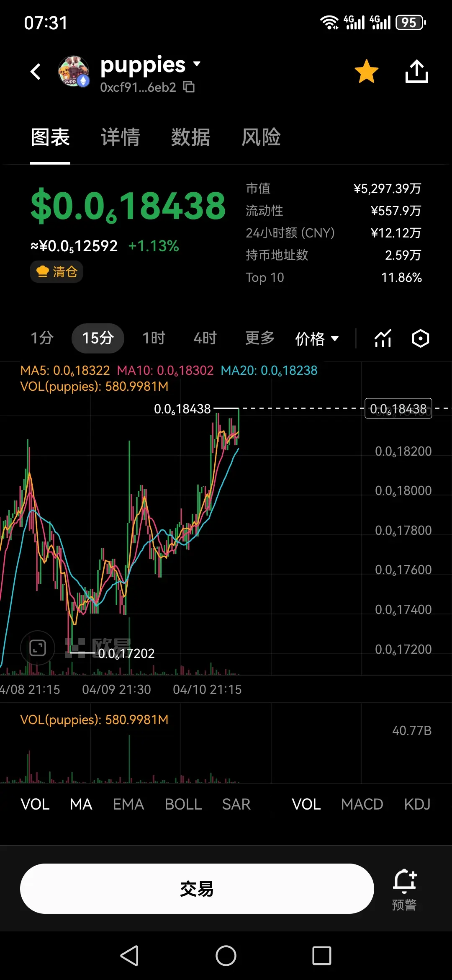The image size is (452, 980).
Task: Toggle the MA indicator
Action: pos(81,804)
